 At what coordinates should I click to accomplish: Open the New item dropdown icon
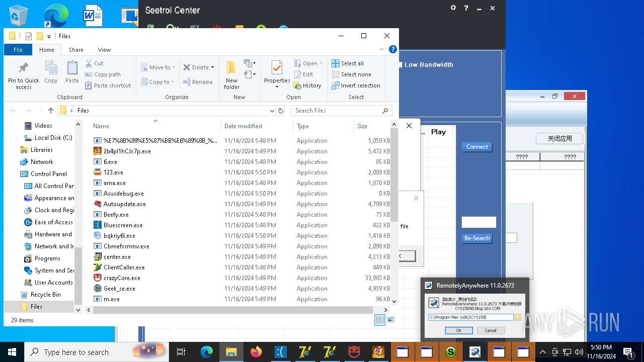(x=250, y=63)
